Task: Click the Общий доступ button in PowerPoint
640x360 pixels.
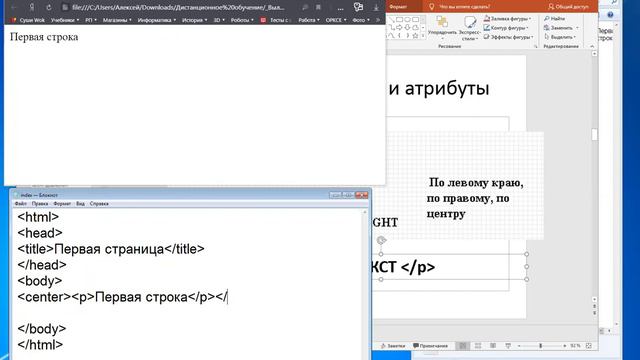Action: pos(568,7)
